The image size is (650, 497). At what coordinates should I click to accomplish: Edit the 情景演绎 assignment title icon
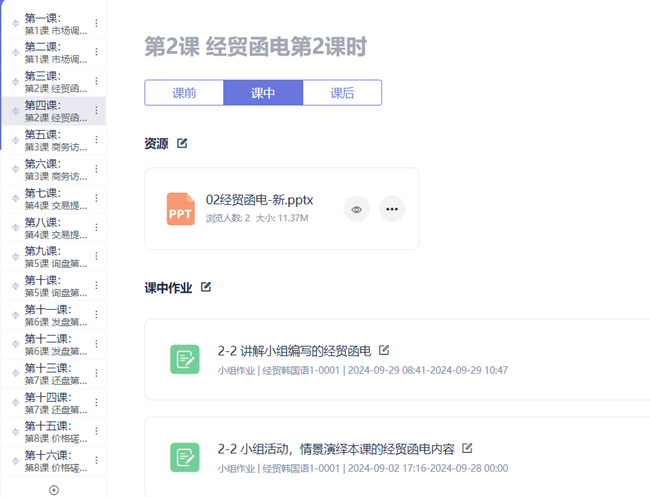[466, 448]
